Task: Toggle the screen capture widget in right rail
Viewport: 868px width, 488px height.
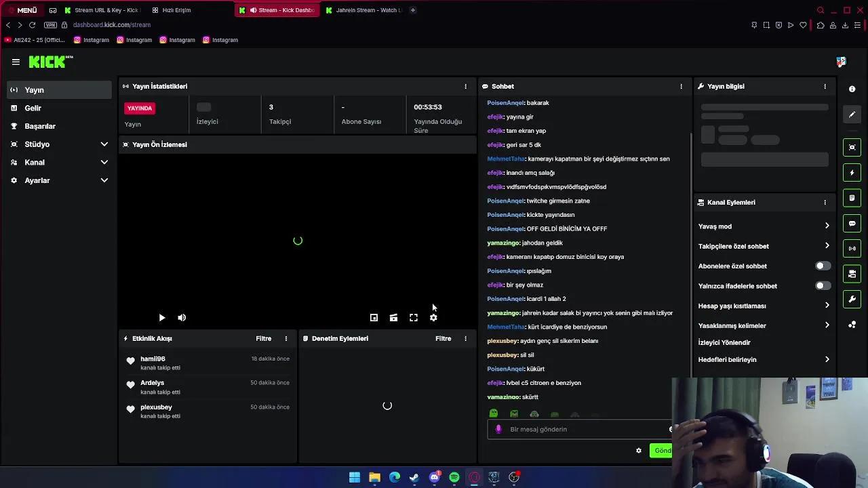Action: click(852, 147)
